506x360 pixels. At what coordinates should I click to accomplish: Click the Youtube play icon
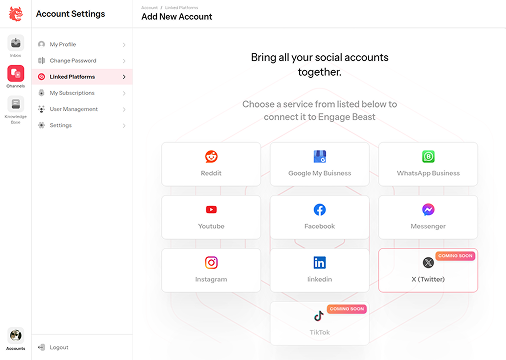point(211,209)
